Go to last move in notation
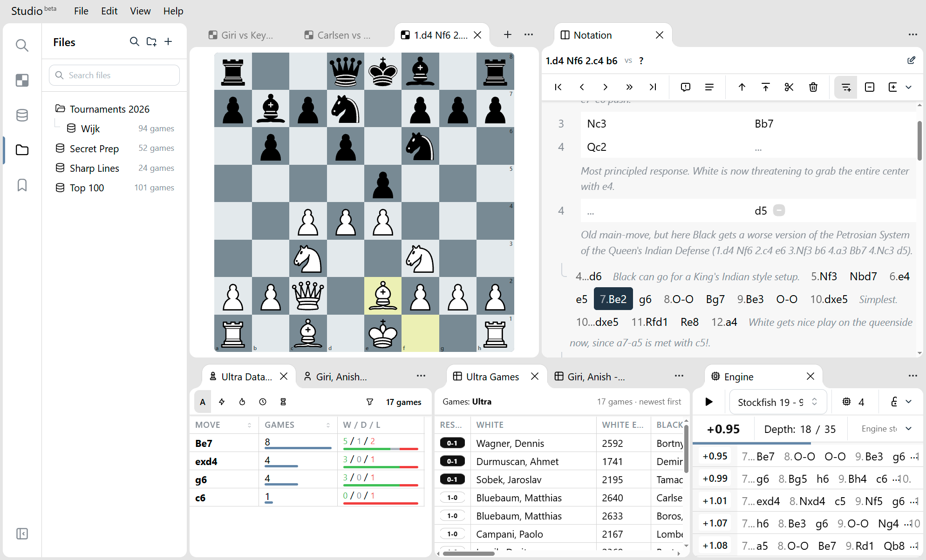This screenshot has height=560, width=926. 653,87
